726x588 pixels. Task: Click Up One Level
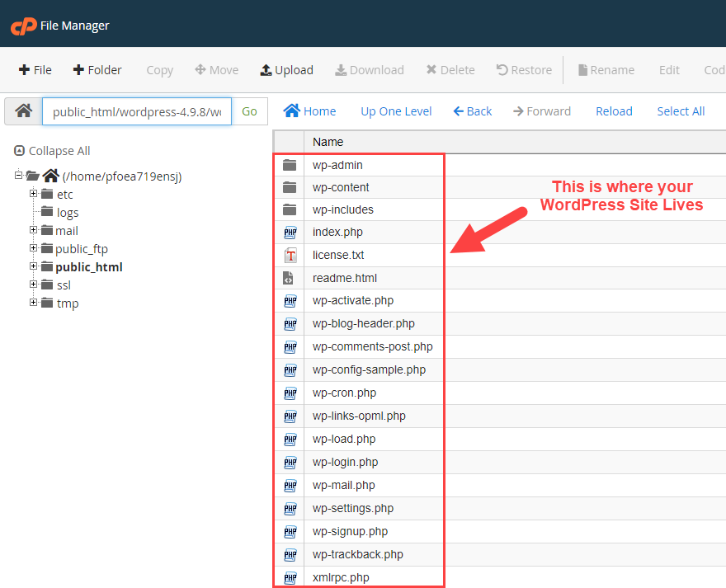pyautogui.click(x=396, y=111)
